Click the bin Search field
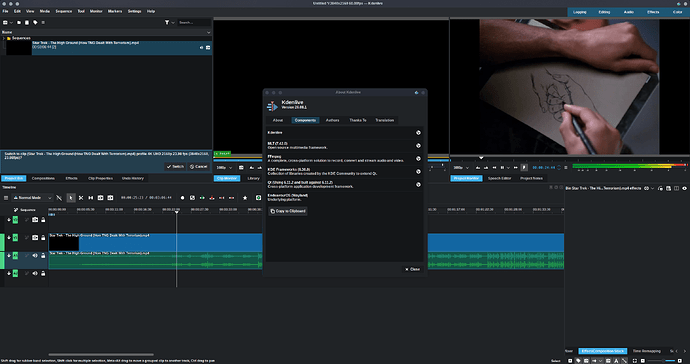Screen dimensions: 690x364 194,22
